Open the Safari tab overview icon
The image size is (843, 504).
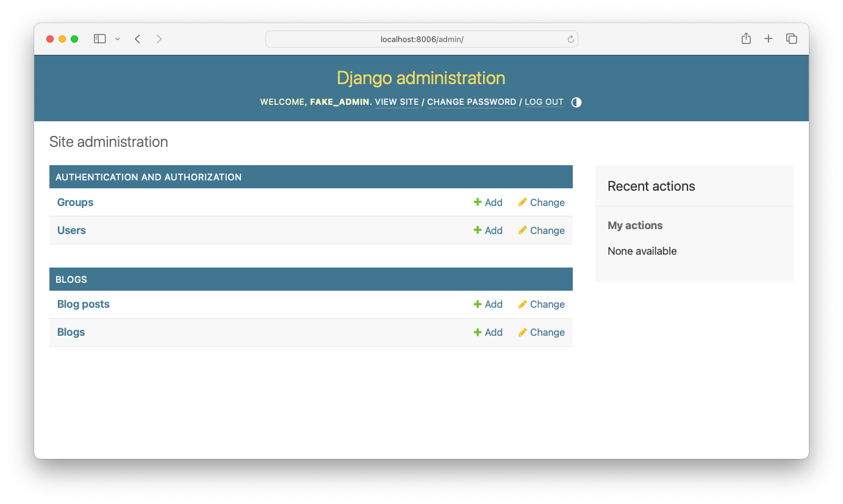click(x=791, y=38)
